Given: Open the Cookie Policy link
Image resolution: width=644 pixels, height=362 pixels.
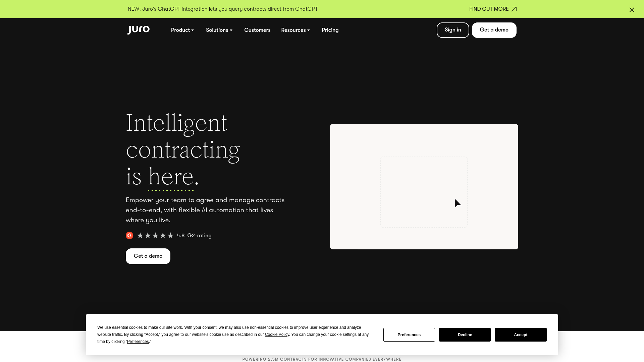Looking at the screenshot, I should (277, 334).
